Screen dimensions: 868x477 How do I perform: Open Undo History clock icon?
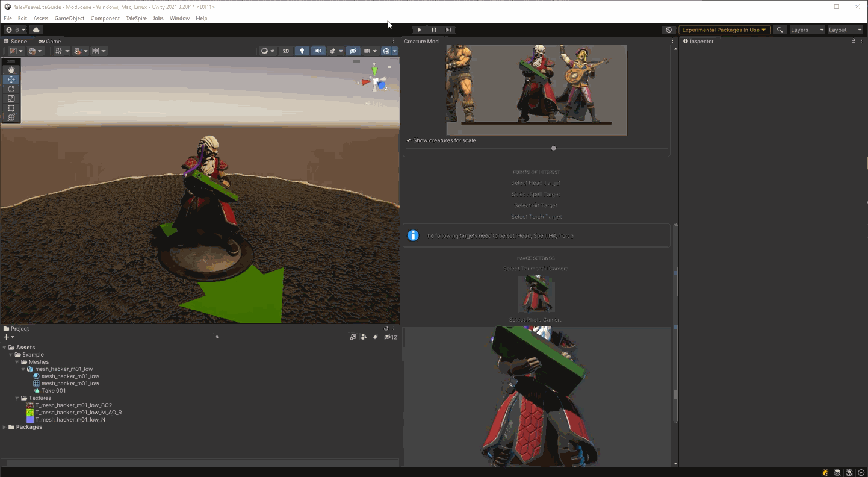pos(668,30)
